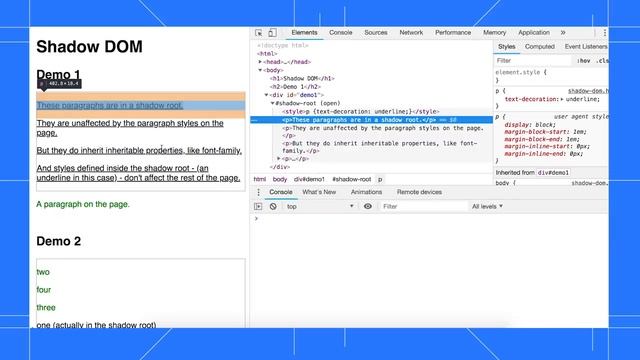This screenshot has height=360, width=640.
Task: Click the div#demo1 inherited-from link
Action: tap(553, 173)
